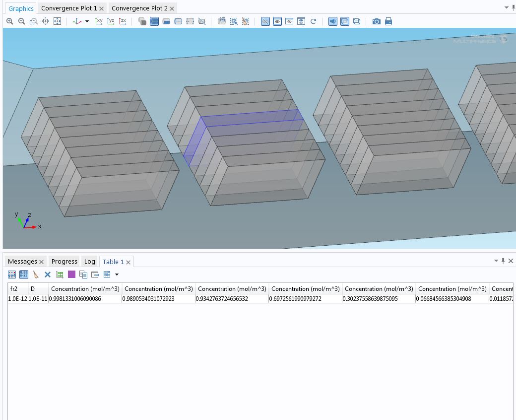
Task: Toggle the scene light button
Action: (x=333, y=21)
